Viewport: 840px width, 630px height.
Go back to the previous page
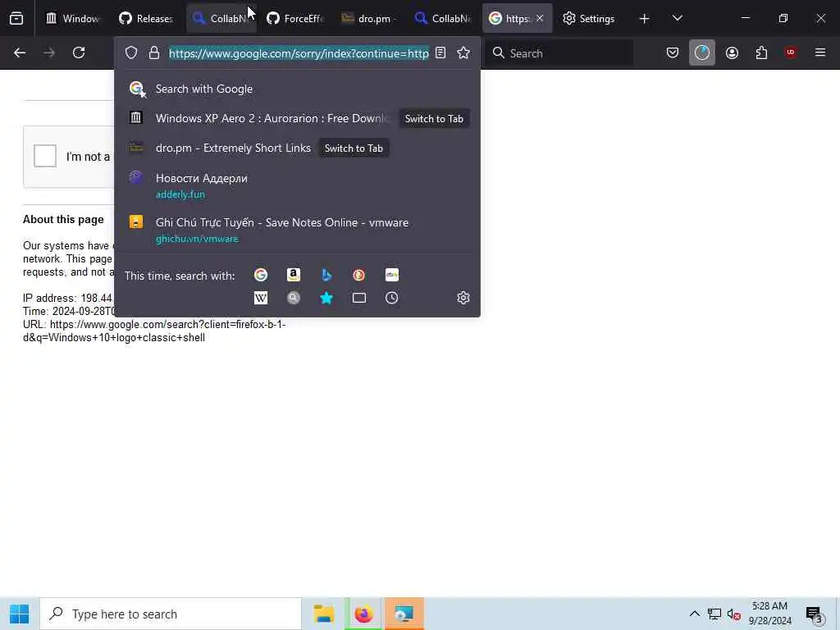tap(20, 52)
